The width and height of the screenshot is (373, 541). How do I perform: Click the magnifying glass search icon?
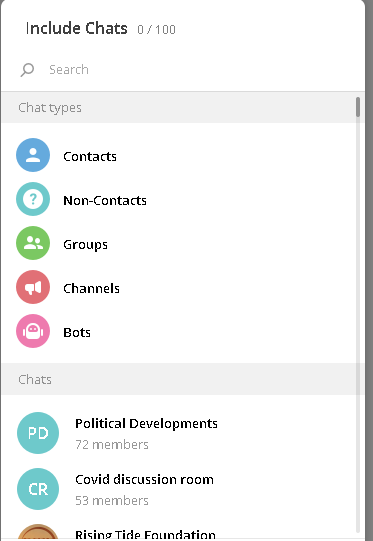(27, 70)
